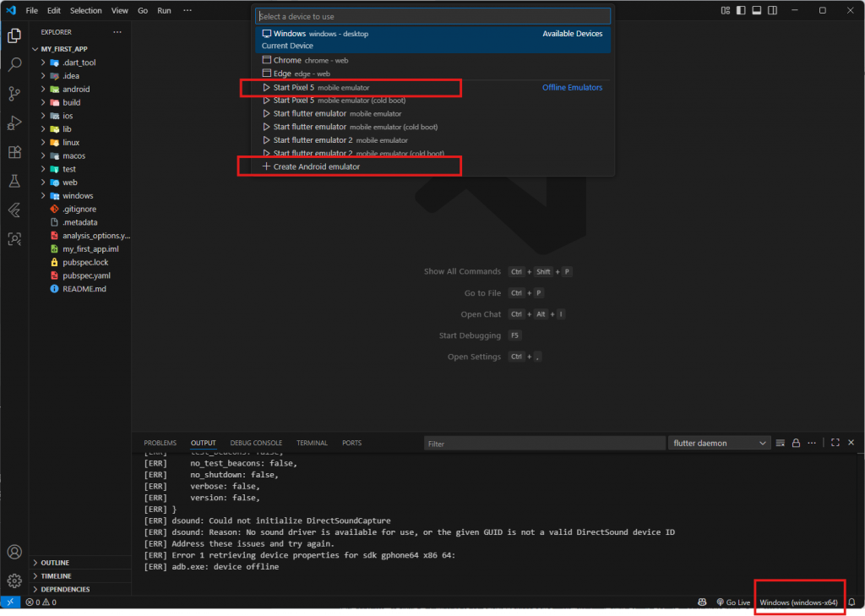Select Start flutter emulator 2 mobile emulator
The height and width of the screenshot is (616, 865).
click(433, 140)
